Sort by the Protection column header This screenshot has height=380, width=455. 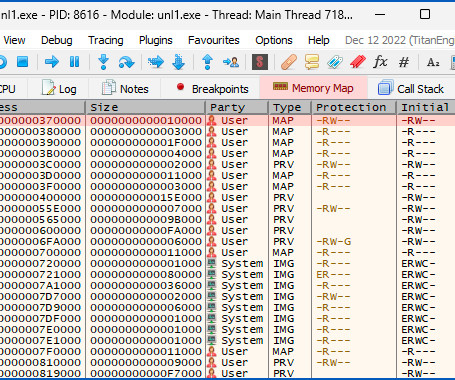354,107
